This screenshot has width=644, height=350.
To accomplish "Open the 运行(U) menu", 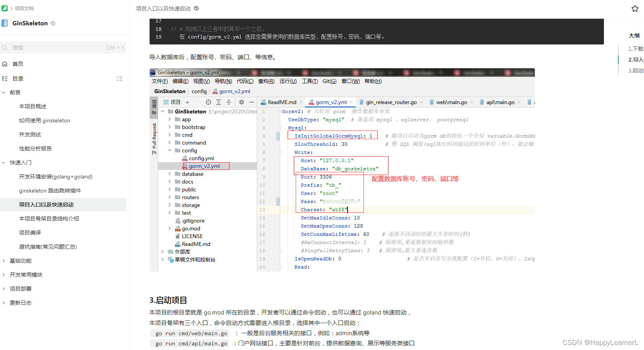I will pyautogui.click(x=288, y=81).
